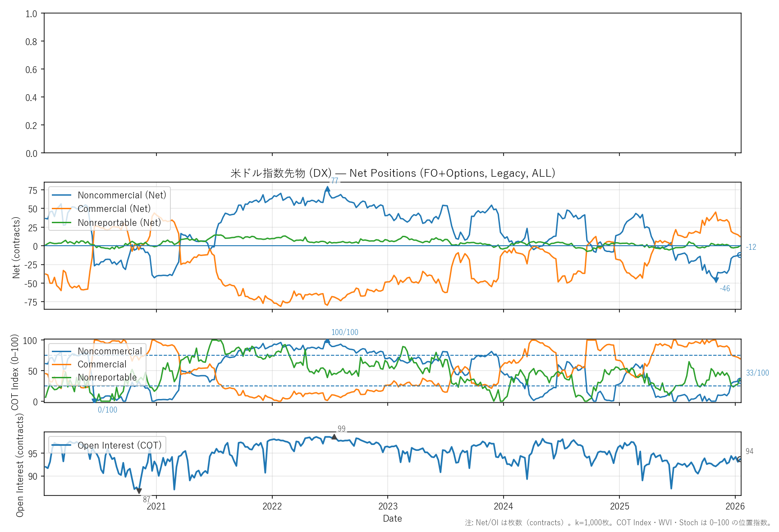Click the green Nonreportable (Net) legend line swatch
The image size is (779, 532).
pyautogui.click(x=62, y=223)
